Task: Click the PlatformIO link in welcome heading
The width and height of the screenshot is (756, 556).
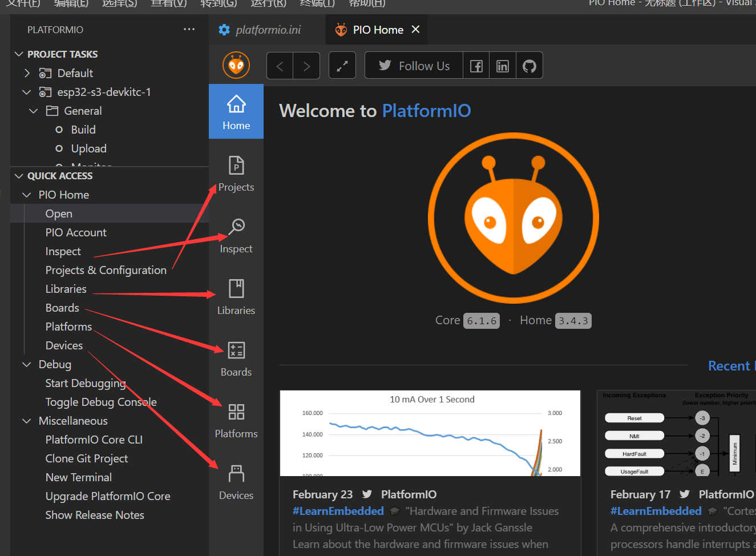Action: (x=426, y=110)
